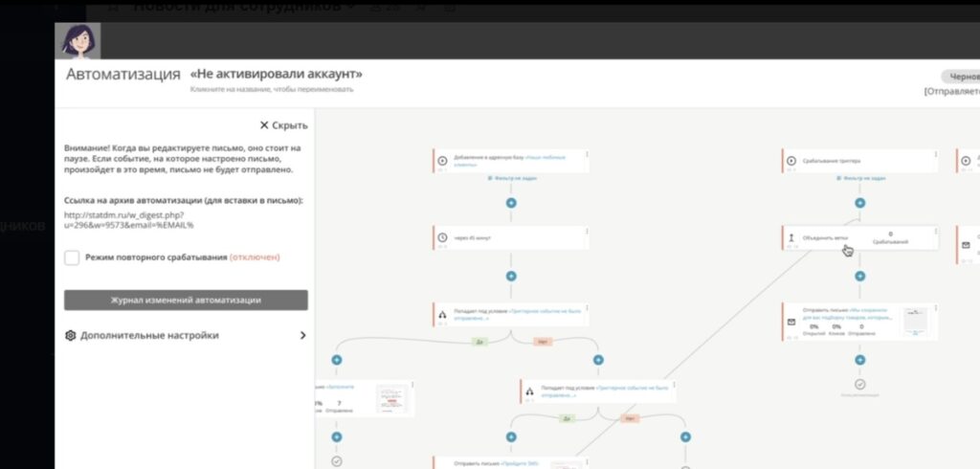Screen dimensions: 980x469
Task: Click Нет label of lower condition branch
Action: pyautogui.click(x=630, y=418)
